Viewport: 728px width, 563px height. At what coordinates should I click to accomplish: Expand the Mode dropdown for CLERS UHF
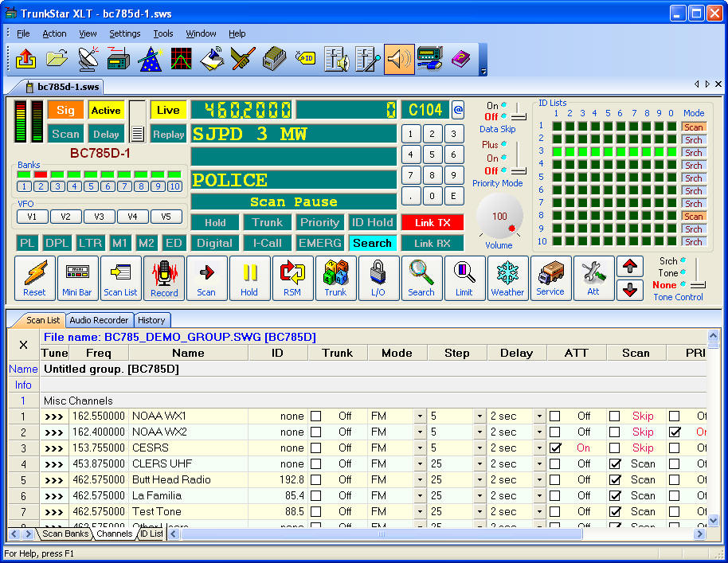(420, 463)
